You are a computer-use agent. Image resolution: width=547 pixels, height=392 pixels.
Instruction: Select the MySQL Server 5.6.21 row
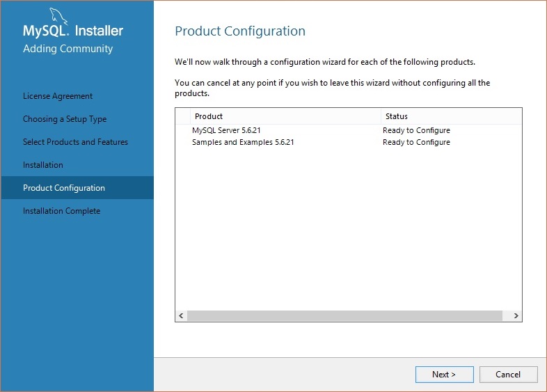[x=349, y=130]
